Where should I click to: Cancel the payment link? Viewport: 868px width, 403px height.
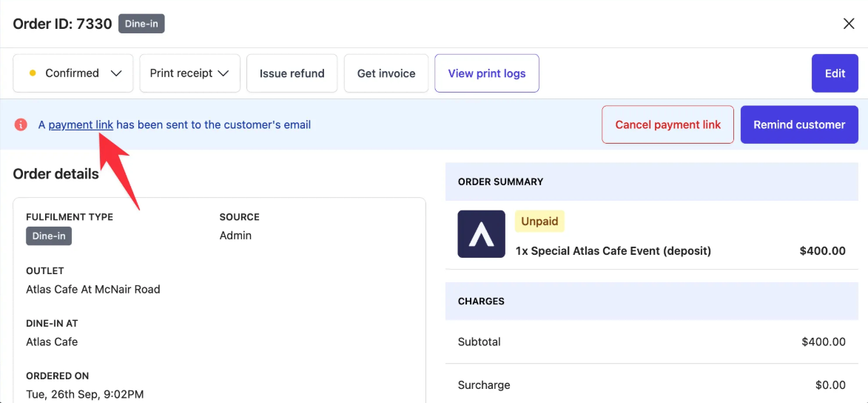tap(667, 124)
